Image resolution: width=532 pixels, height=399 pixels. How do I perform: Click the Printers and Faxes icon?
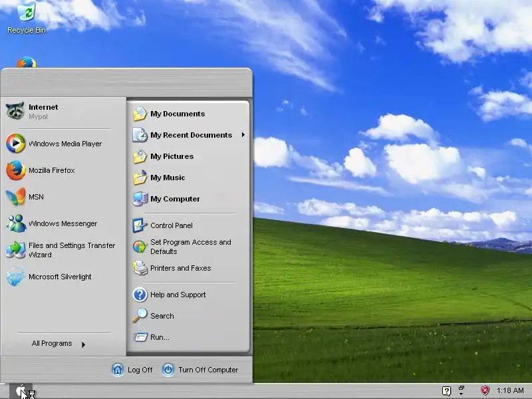140,268
